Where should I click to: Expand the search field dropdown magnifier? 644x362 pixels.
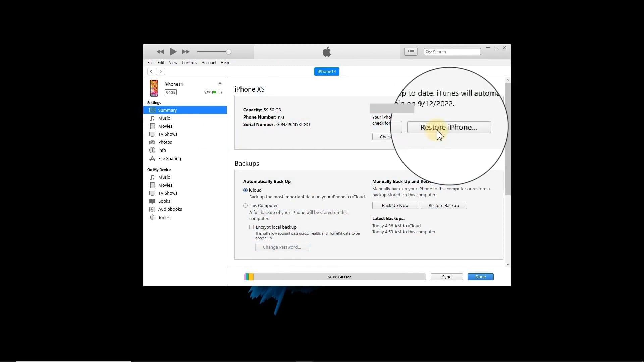pyautogui.click(x=428, y=52)
